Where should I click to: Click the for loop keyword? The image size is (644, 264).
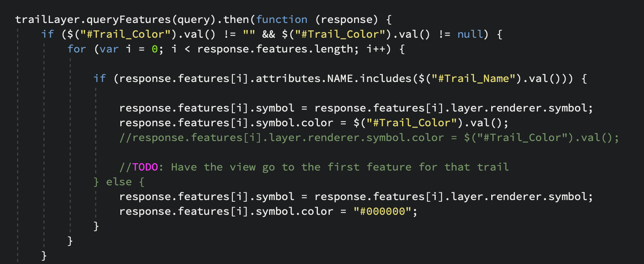(77, 49)
